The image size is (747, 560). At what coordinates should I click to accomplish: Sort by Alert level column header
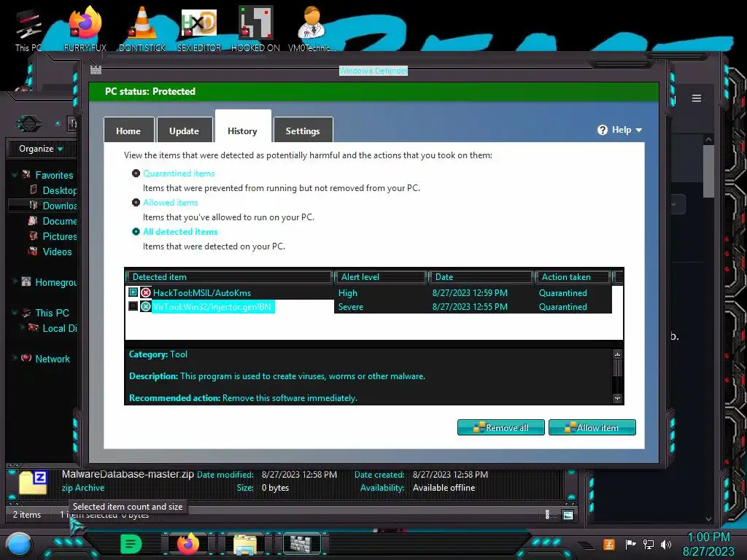(381, 277)
